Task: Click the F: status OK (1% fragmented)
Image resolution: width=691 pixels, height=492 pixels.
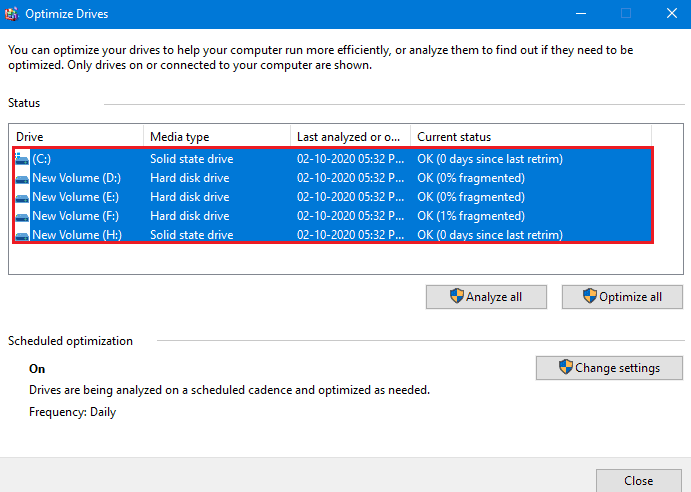Action: coord(471,216)
